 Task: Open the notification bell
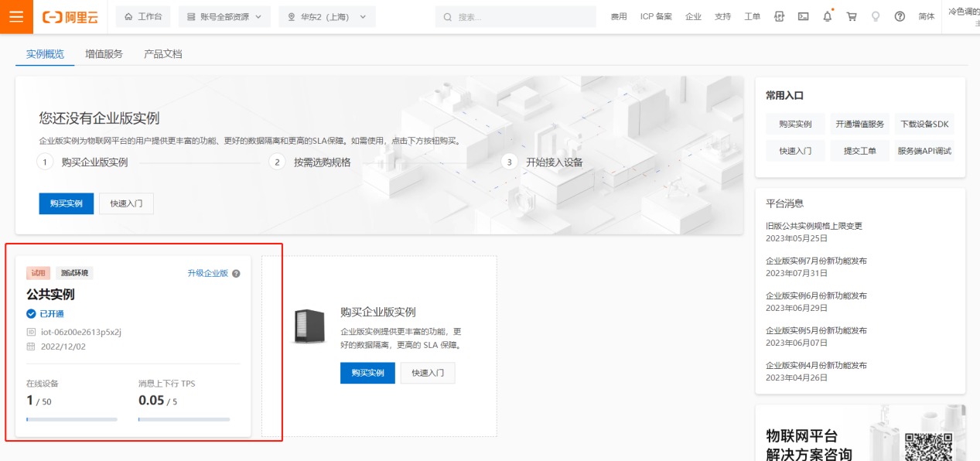[x=827, y=16]
